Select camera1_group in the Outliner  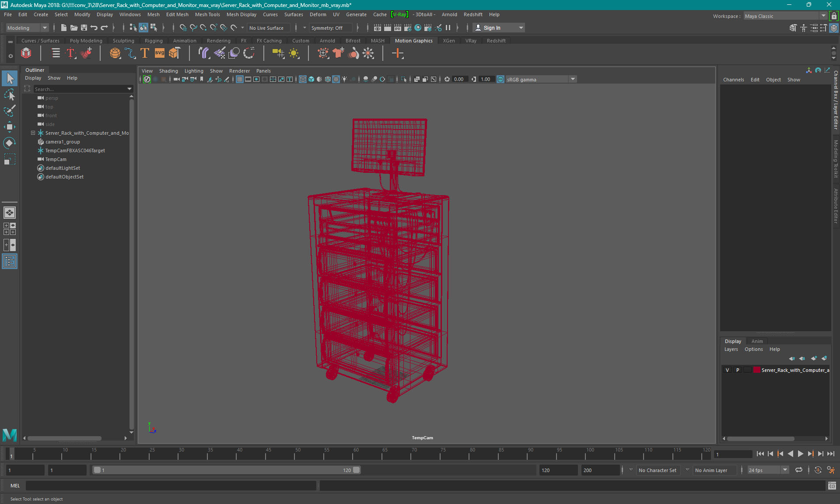click(x=62, y=142)
